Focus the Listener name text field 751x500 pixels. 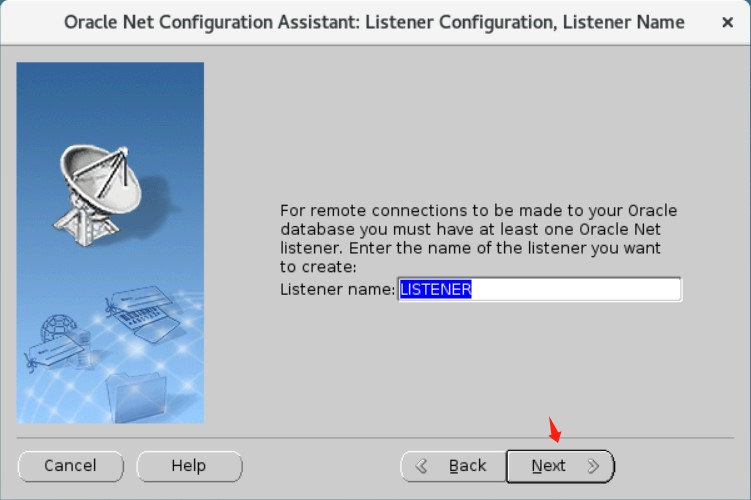coord(539,289)
